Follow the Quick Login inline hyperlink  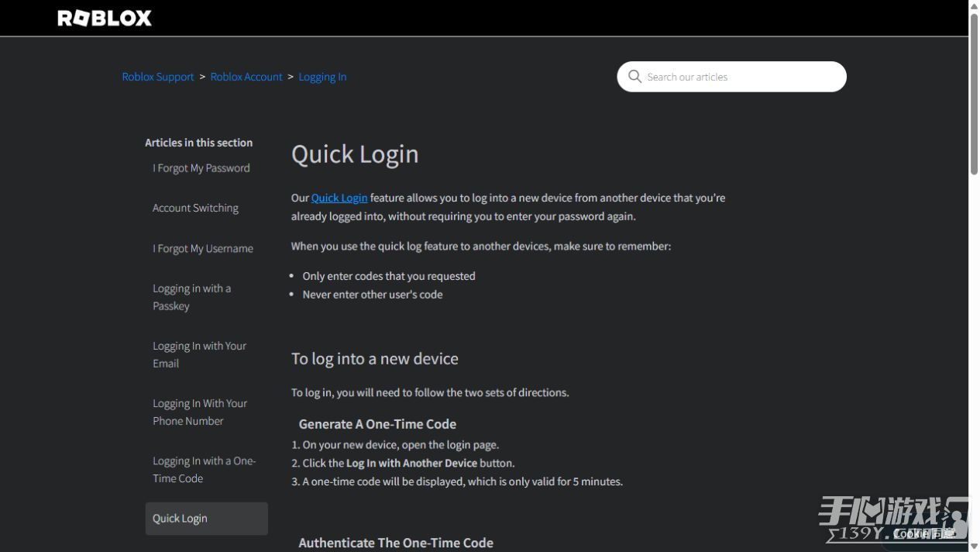pyautogui.click(x=339, y=198)
